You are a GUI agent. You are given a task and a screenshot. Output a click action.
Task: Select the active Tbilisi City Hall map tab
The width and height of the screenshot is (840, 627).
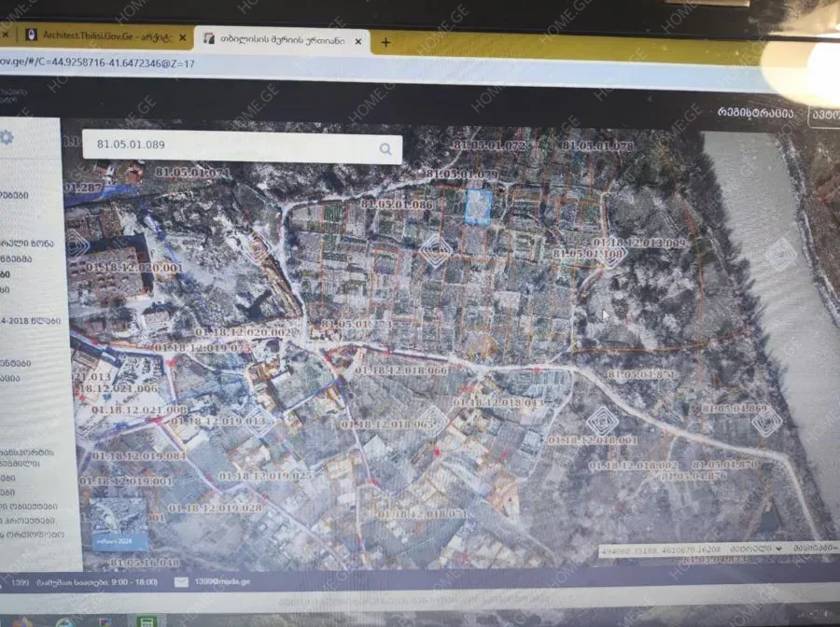tap(280, 39)
